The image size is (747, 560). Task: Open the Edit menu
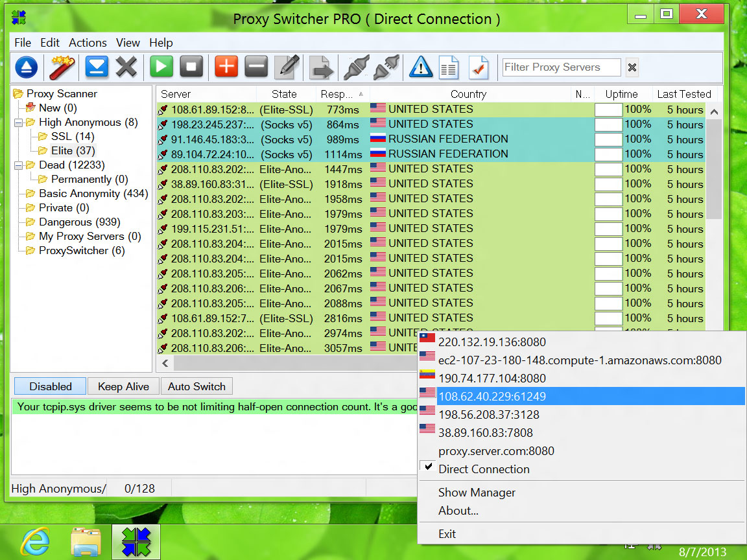50,43
